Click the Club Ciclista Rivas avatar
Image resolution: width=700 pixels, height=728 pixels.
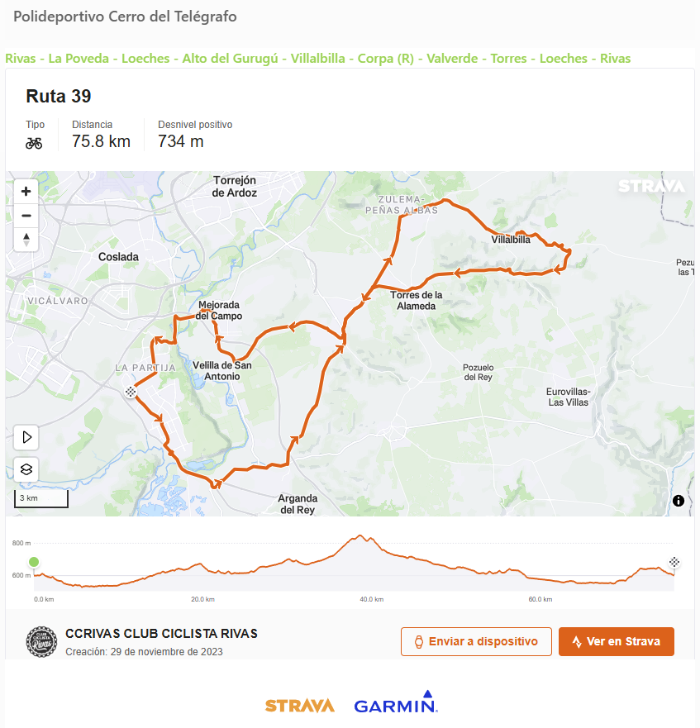(41, 641)
